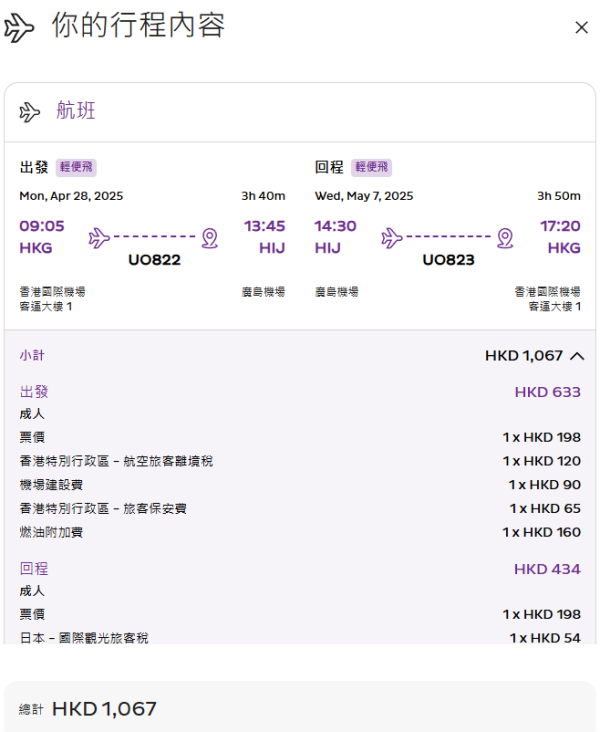The width and height of the screenshot is (600, 732).
Task: Click return departure time 14:30
Action: point(335,226)
